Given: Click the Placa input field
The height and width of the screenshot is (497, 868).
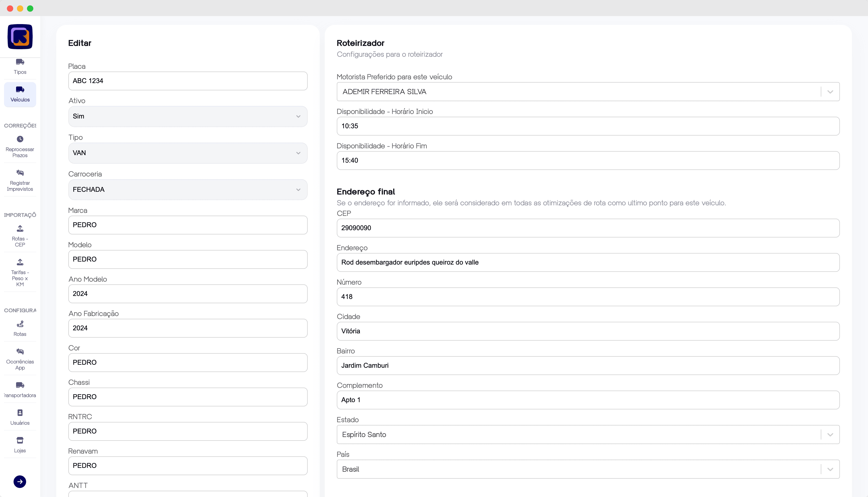Looking at the screenshot, I should pos(187,81).
